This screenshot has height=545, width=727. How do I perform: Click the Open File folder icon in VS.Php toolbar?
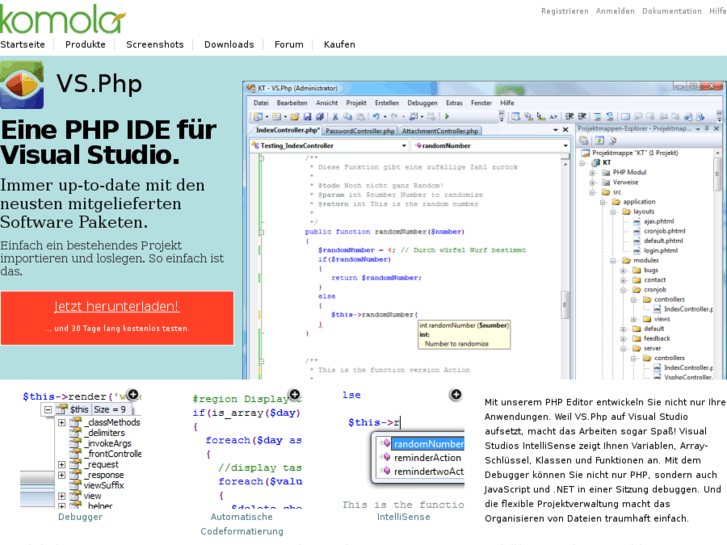(x=294, y=117)
